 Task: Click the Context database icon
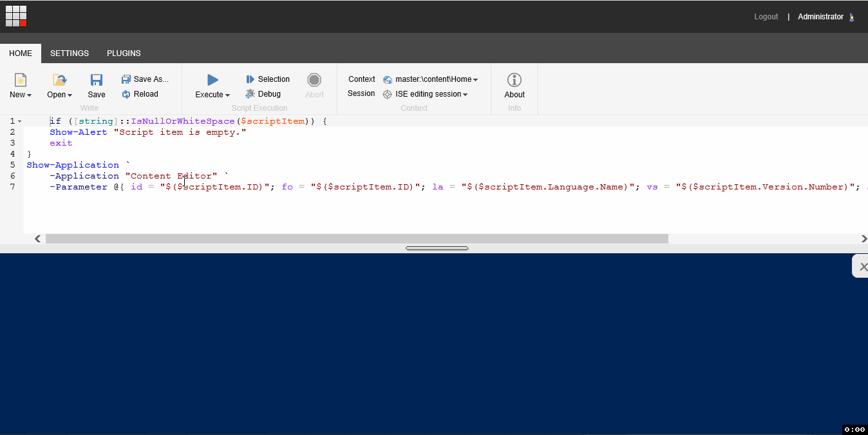pos(388,79)
